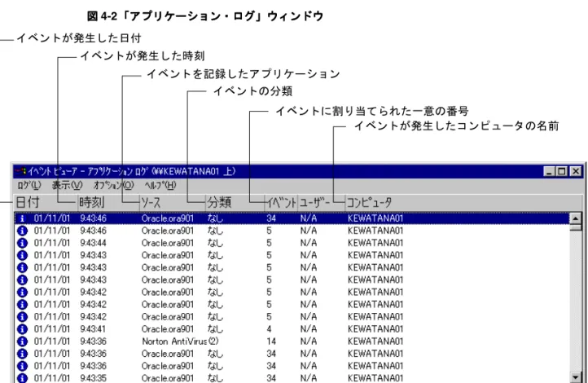This screenshot has height=383, width=588.
Task: Click the ソース column header
Action: 173,203
